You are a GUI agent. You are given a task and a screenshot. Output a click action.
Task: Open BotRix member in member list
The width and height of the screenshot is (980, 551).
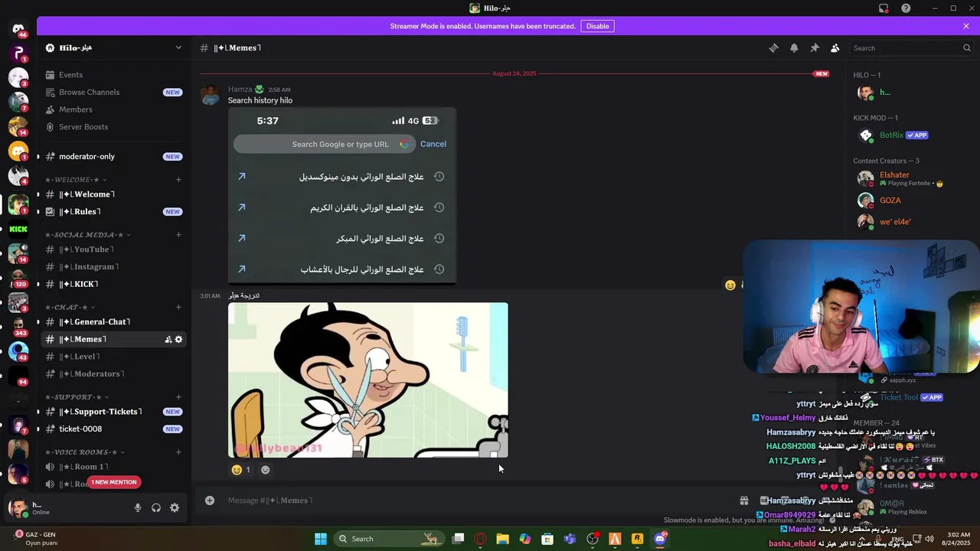[891, 135]
